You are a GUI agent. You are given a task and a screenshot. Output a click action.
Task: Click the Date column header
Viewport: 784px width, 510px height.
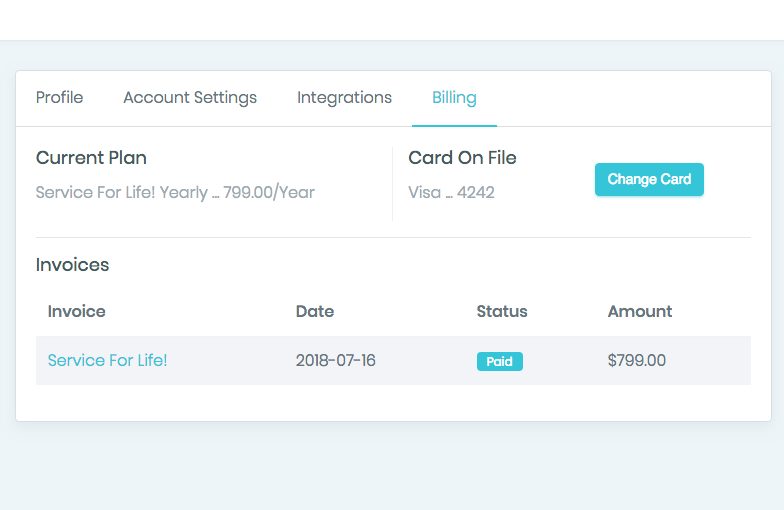314,311
